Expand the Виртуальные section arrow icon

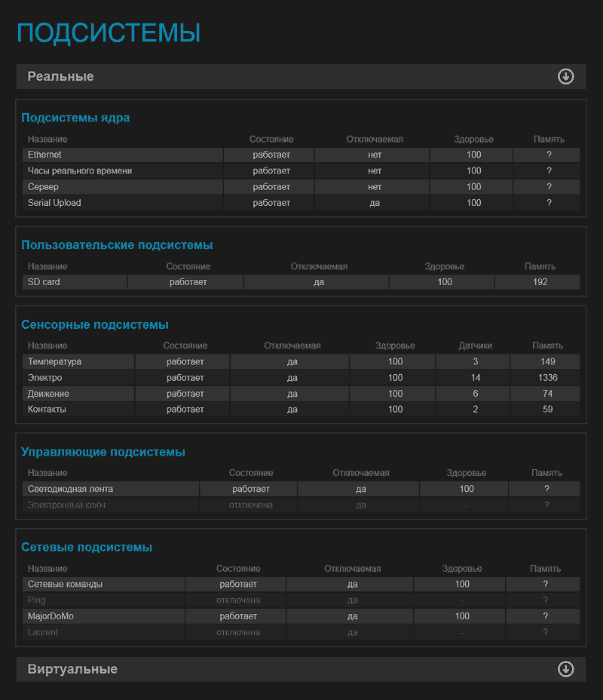[x=565, y=669]
